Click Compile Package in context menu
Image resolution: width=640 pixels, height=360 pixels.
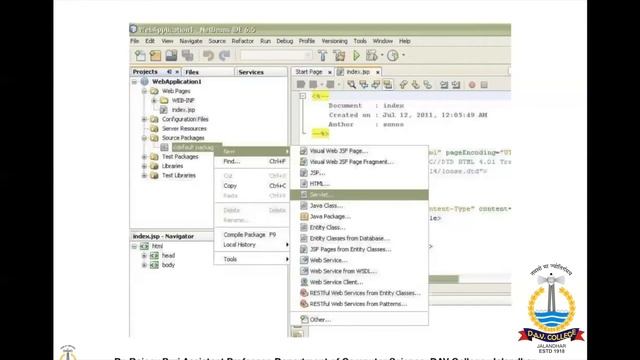pyautogui.click(x=252, y=235)
